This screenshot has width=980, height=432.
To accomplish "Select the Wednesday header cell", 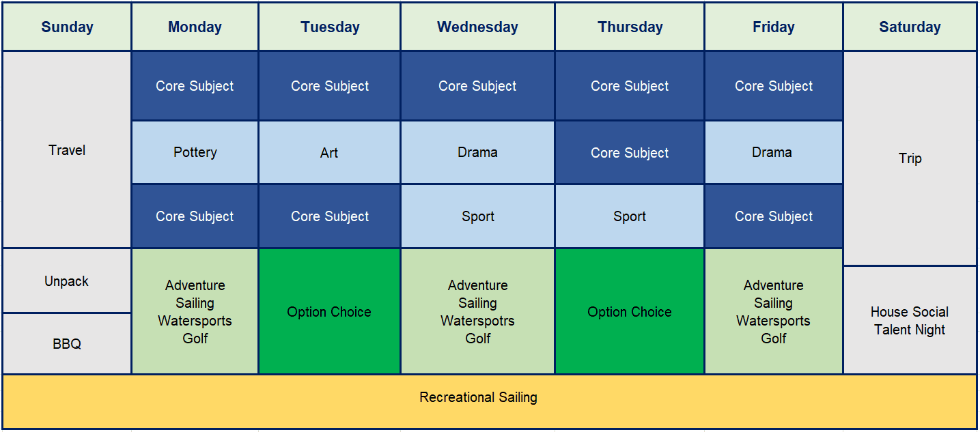I will pos(477,27).
